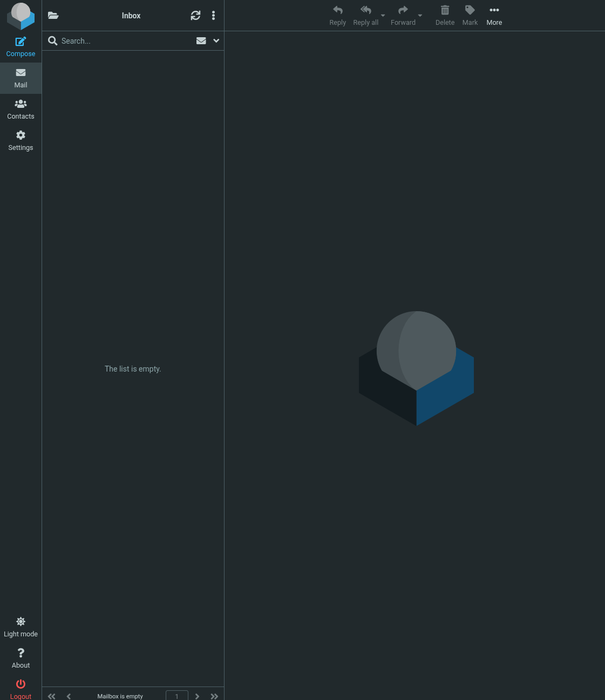Open the More actions menu

coord(494,16)
